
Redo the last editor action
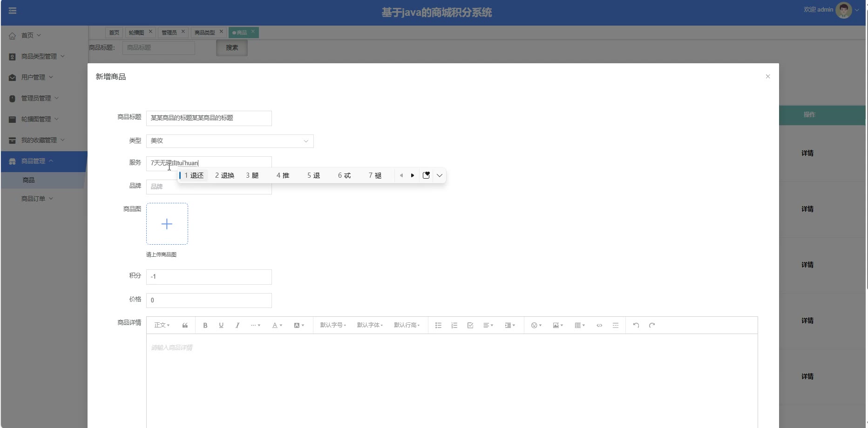(652, 326)
